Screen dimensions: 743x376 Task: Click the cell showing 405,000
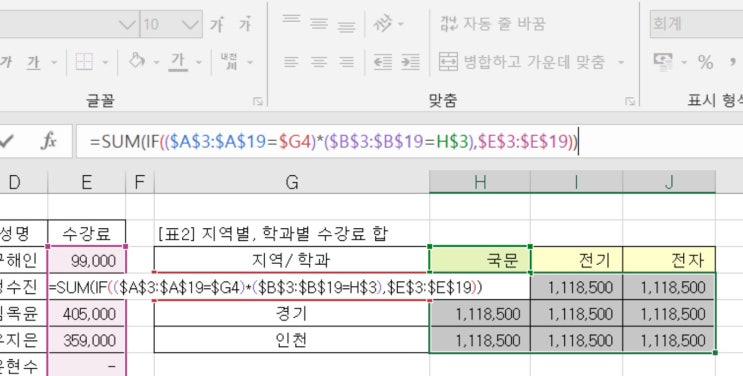point(87,314)
